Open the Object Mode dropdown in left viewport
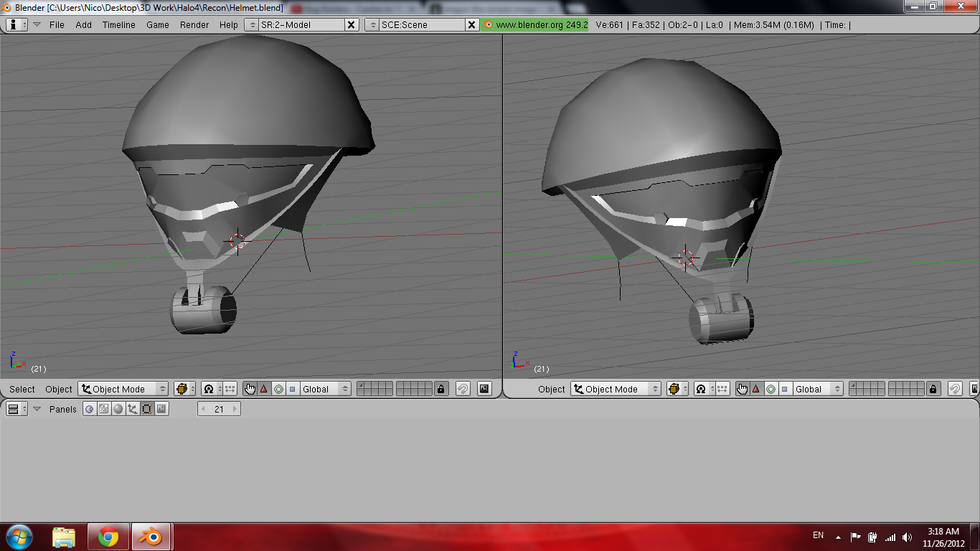 [x=123, y=389]
